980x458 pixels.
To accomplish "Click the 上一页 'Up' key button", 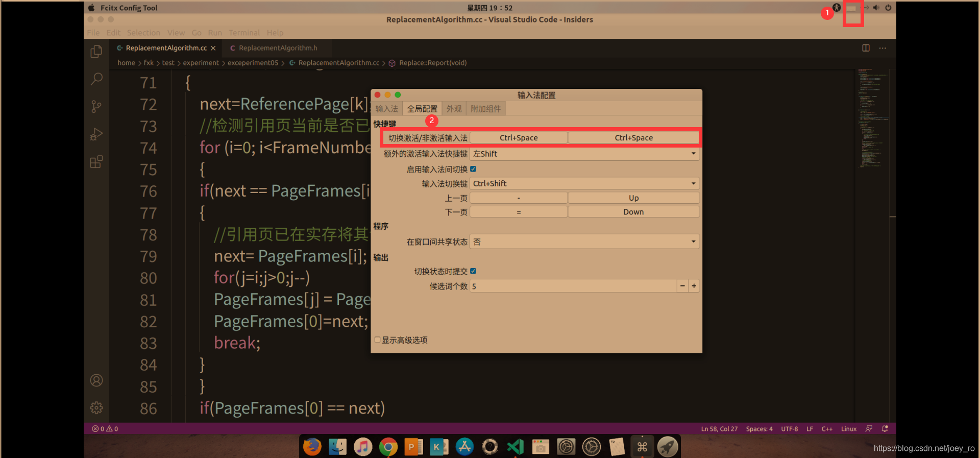I will [x=633, y=198].
